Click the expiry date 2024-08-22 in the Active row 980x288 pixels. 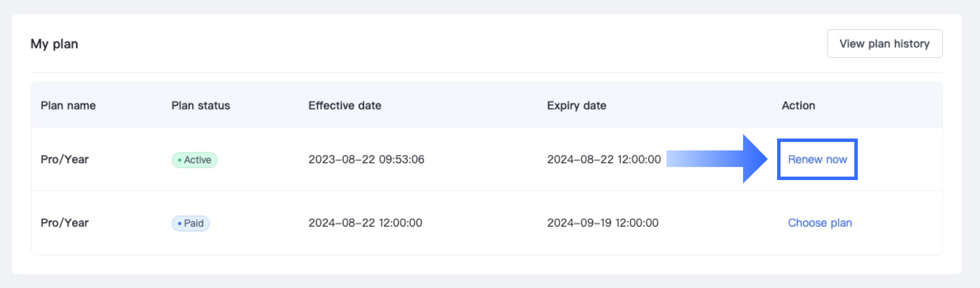604,160
